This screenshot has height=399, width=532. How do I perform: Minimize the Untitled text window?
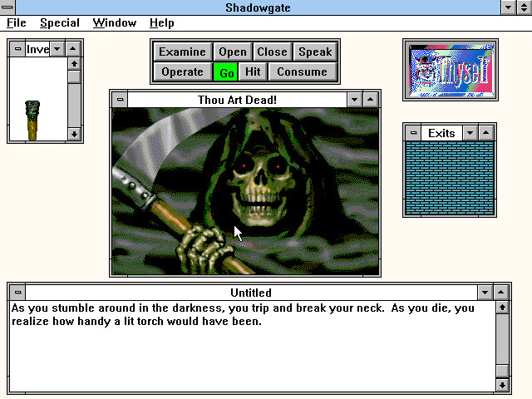click(485, 292)
